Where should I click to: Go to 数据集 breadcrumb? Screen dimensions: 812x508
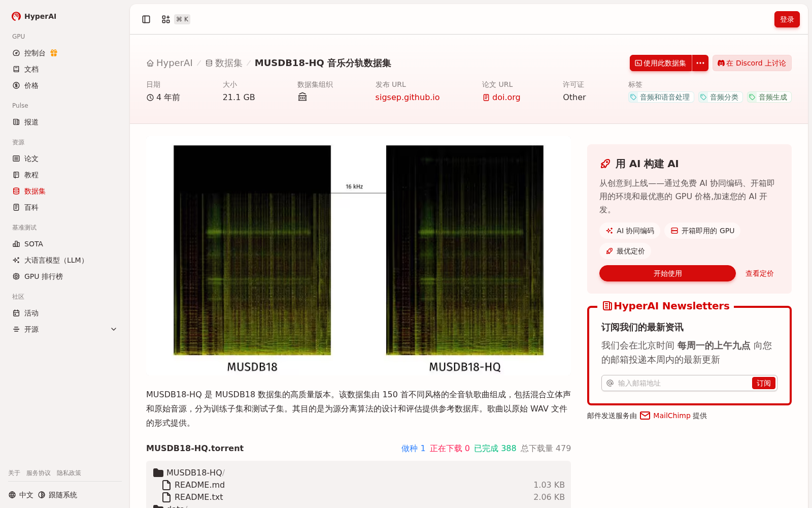point(224,63)
